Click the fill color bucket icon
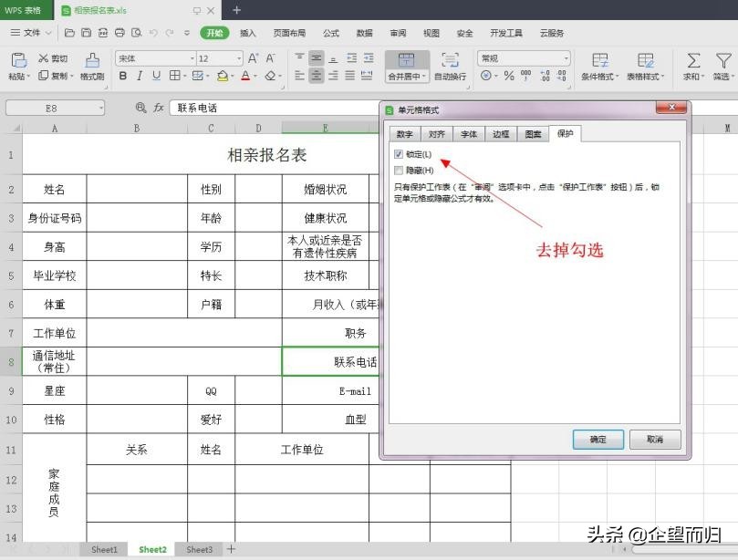This screenshot has height=560, width=738. pos(223,76)
